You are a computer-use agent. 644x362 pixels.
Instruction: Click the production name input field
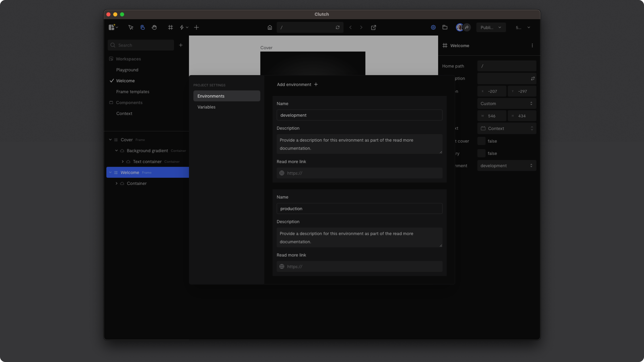[359, 209]
